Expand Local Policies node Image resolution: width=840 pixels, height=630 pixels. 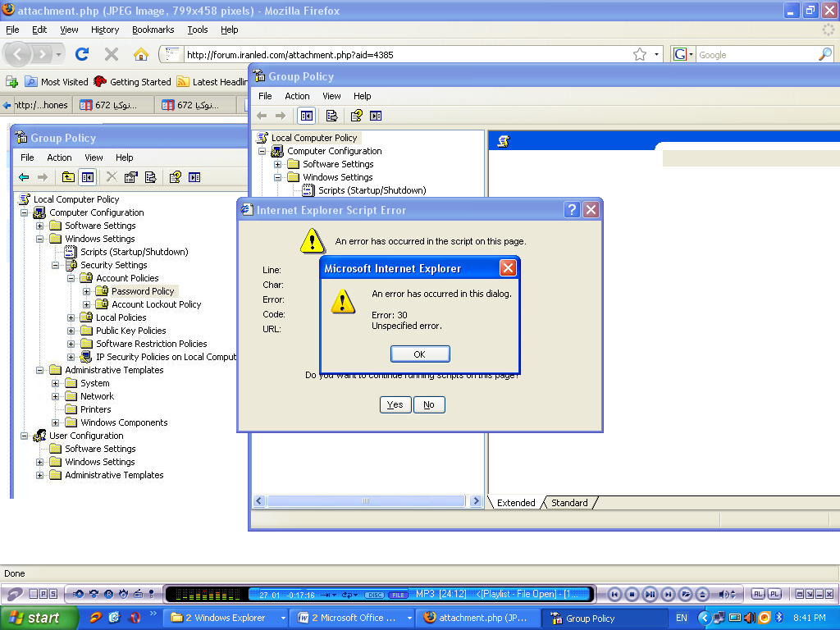pyautogui.click(x=71, y=317)
